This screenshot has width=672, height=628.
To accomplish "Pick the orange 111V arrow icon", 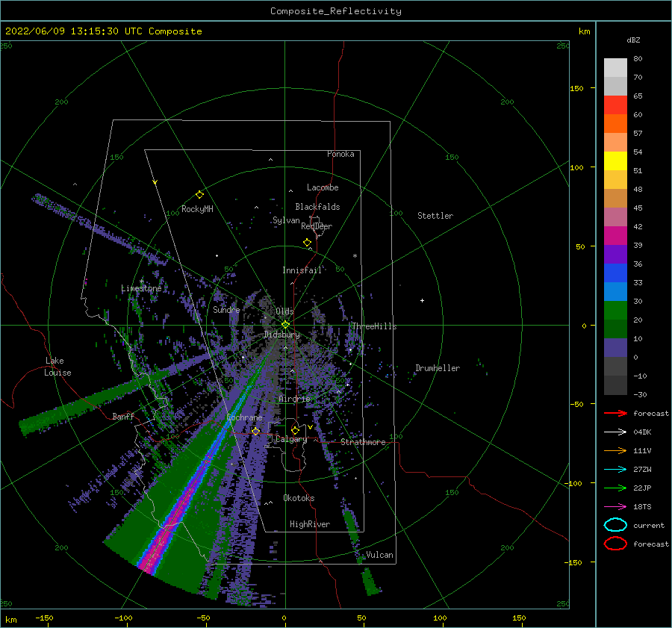I will pos(615,450).
